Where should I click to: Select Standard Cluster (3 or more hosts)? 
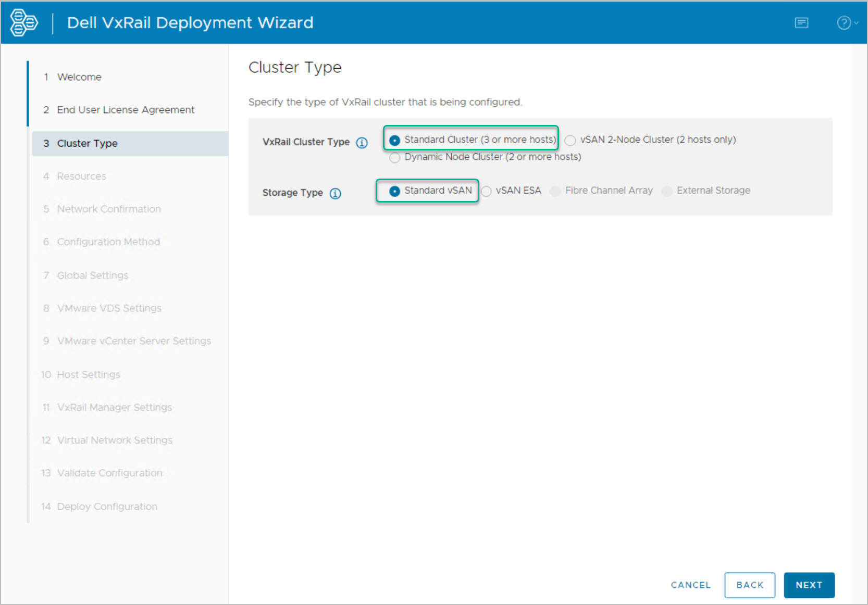point(395,141)
